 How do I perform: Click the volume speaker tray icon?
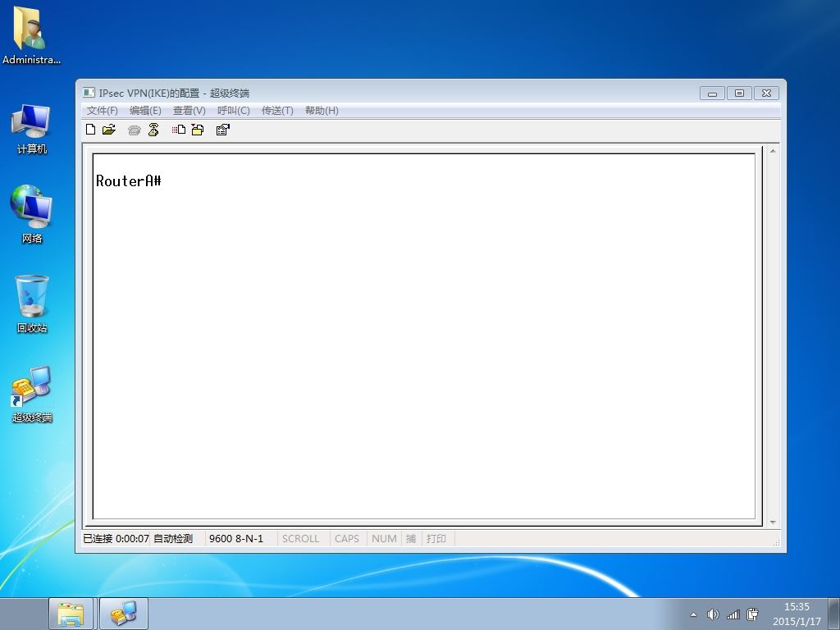[x=713, y=614]
